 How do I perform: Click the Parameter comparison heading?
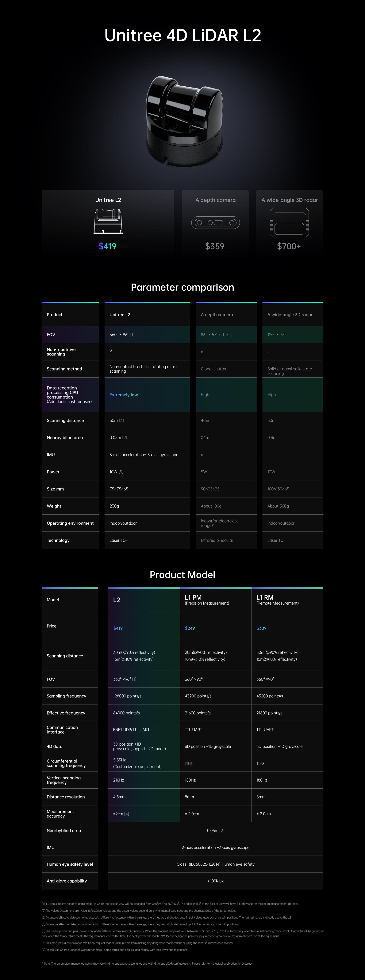182,287
